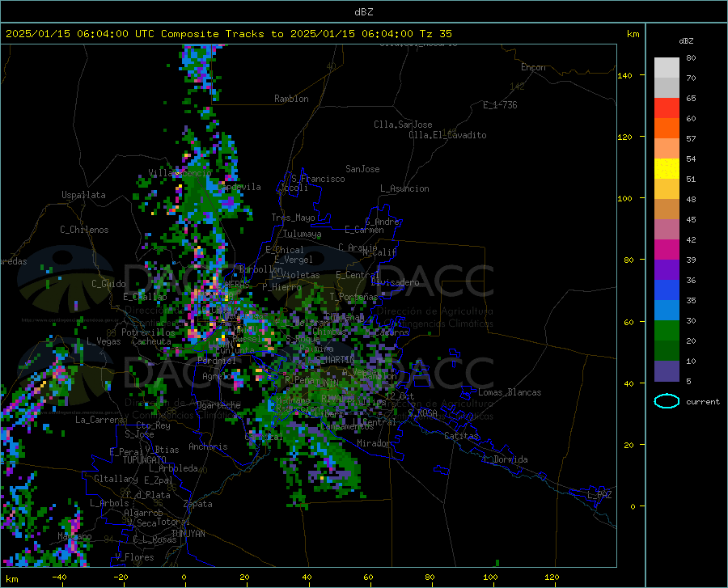The image size is (728, 588).
Task: Click the V_Flores place label
Action: point(134,557)
